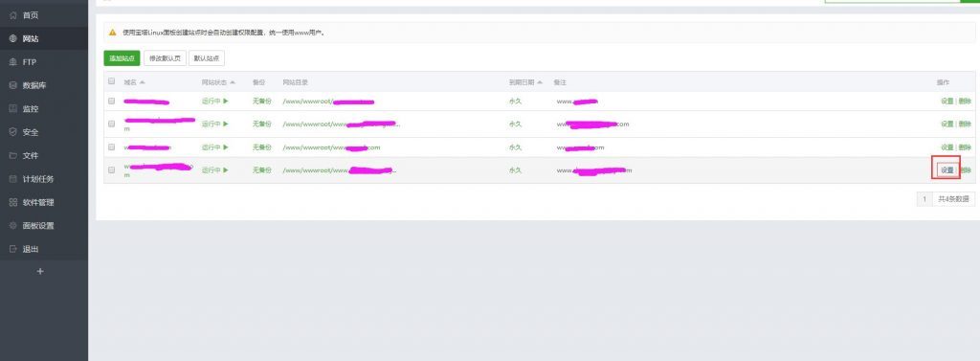Viewport: 980px width, 361px height.
Task: Click the plus icon below 退出
Action: click(x=40, y=272)
